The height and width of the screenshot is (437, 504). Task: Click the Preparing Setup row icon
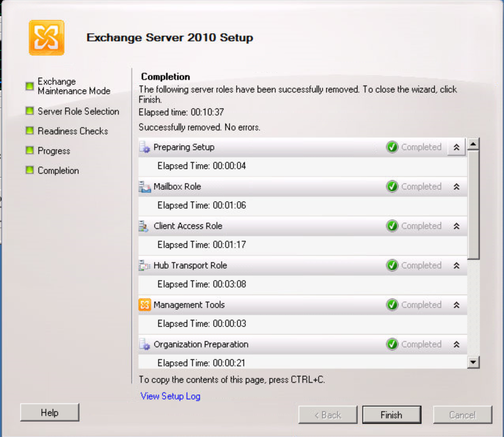[x=145, y=147]
